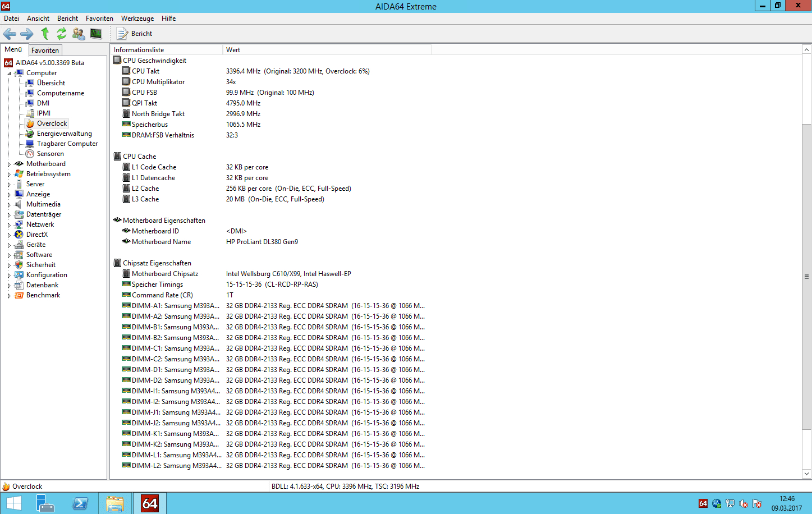The image size is (812, 514).
Task: Switch to the Favoriten tab in sidebar
Action: click(x=45, y=50)
